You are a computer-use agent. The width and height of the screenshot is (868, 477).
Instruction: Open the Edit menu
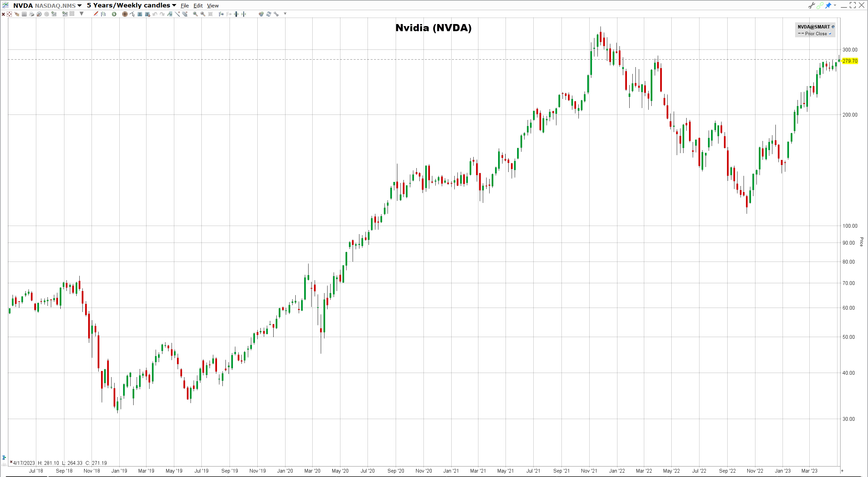198,6
